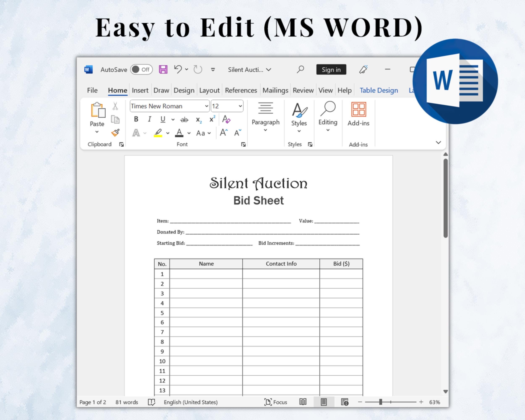Viewport: 525px width, 420px height.
Task: Open the Review tab
Action: [x=303, y=90]
